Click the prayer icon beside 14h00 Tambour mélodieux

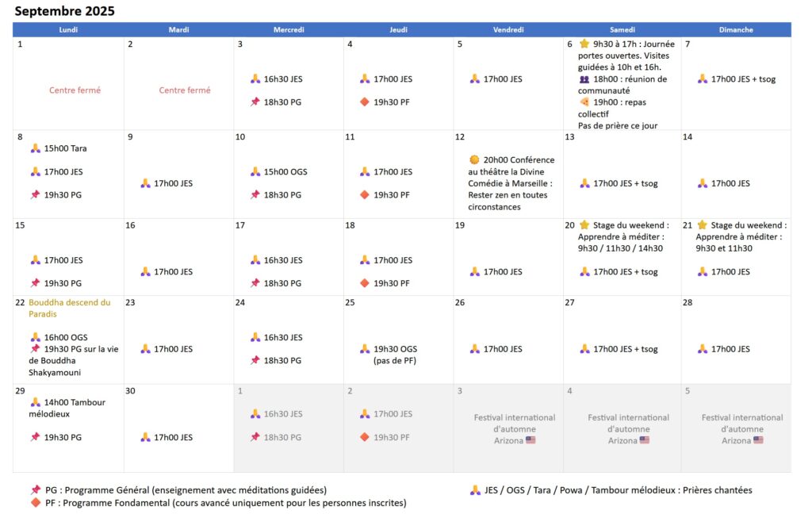click(35, 402)
